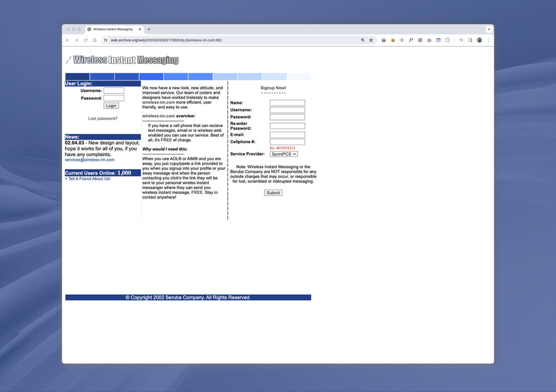556x392 pixels.
Task: Click the Submit signup button
Action: pos(273,193)
